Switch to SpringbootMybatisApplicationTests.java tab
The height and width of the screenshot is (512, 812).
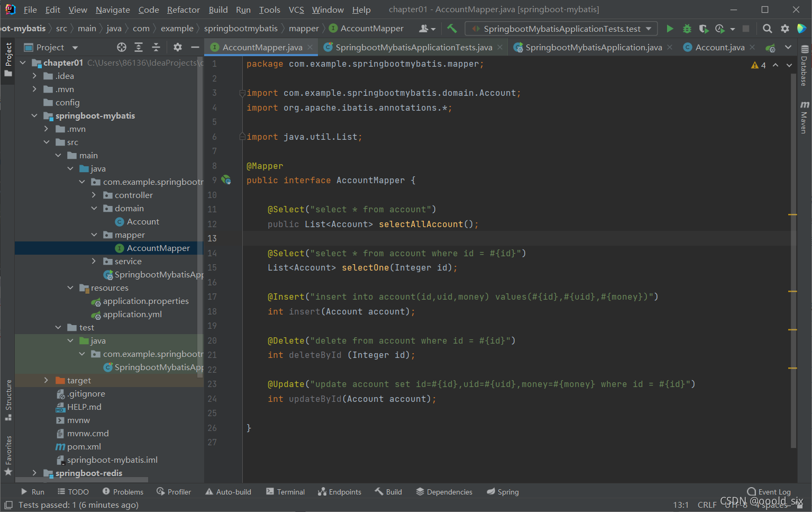coord(414,47)
